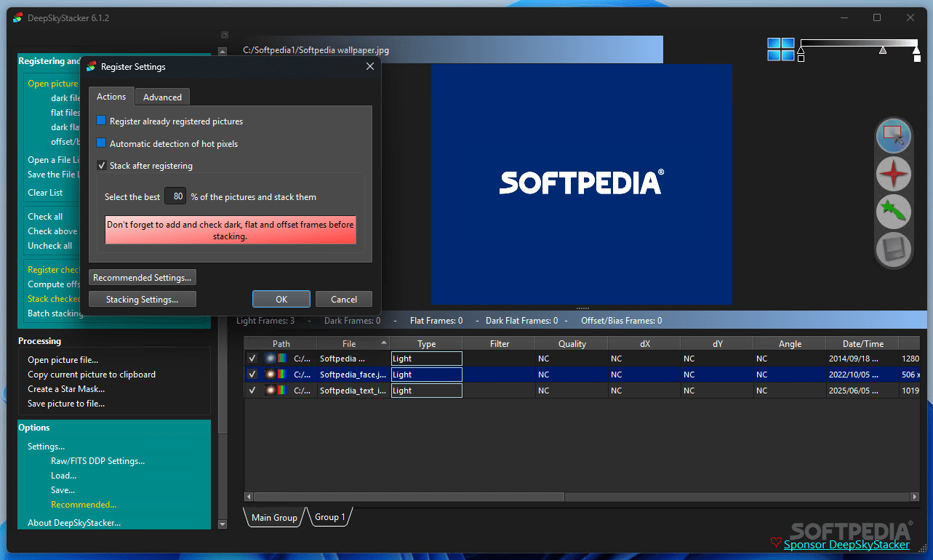The height and width of the screenshot is (560, 933).
Task: Click the logo icon in the Register Settings title bar
Action: pyautogui.click(x=91, y=67)
